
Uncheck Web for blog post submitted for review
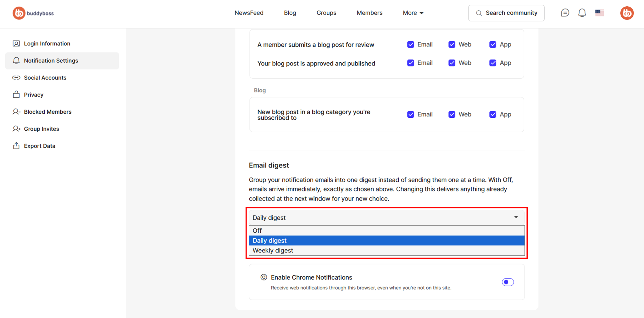(452, 44)
